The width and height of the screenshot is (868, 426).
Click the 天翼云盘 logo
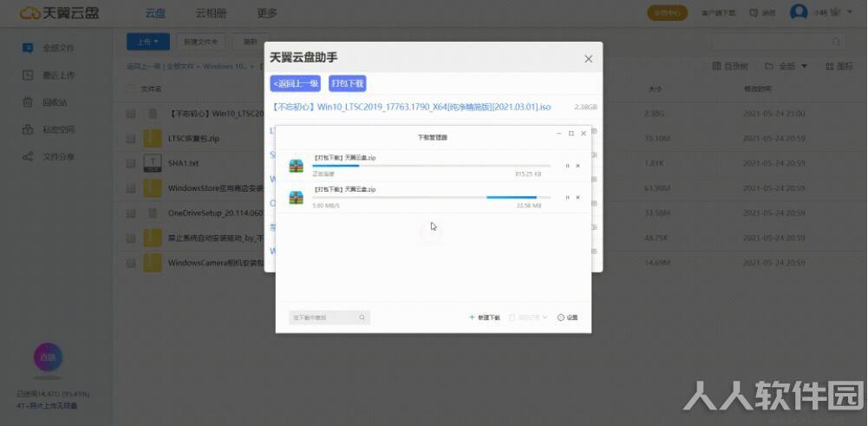point(59,13)
